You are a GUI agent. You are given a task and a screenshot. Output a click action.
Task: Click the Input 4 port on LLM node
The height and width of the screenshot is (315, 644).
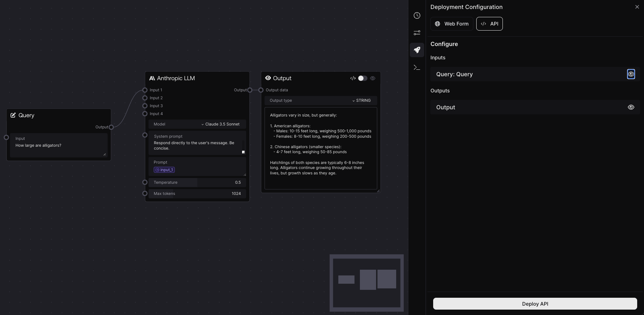click(145, 114)
